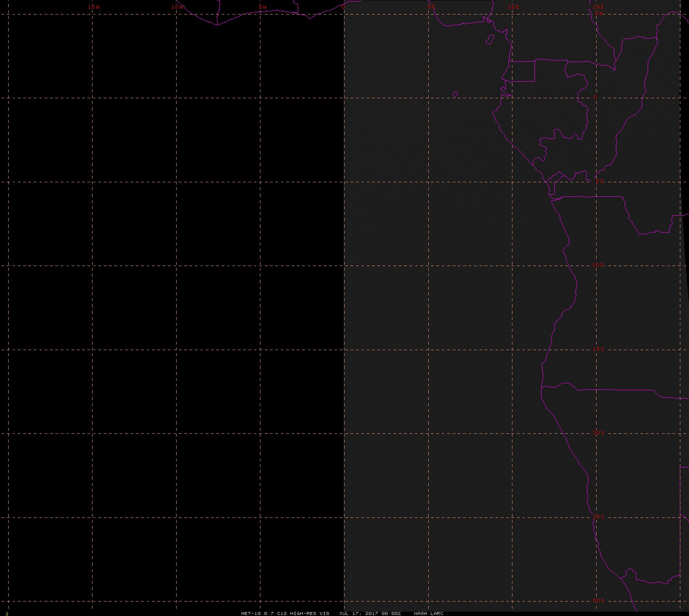Image resolution: width=689 pixels, height=616 pixels.
Task: Click the 5N latitude label
Action: point(599,13)
